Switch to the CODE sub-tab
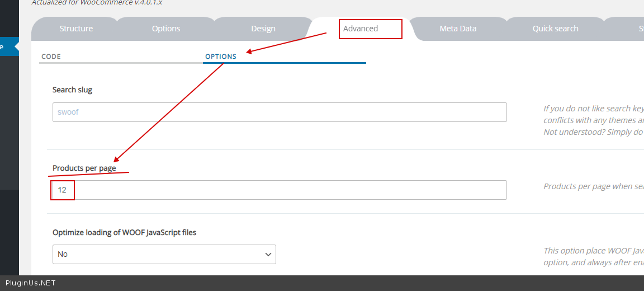 [x=51, y=57]
